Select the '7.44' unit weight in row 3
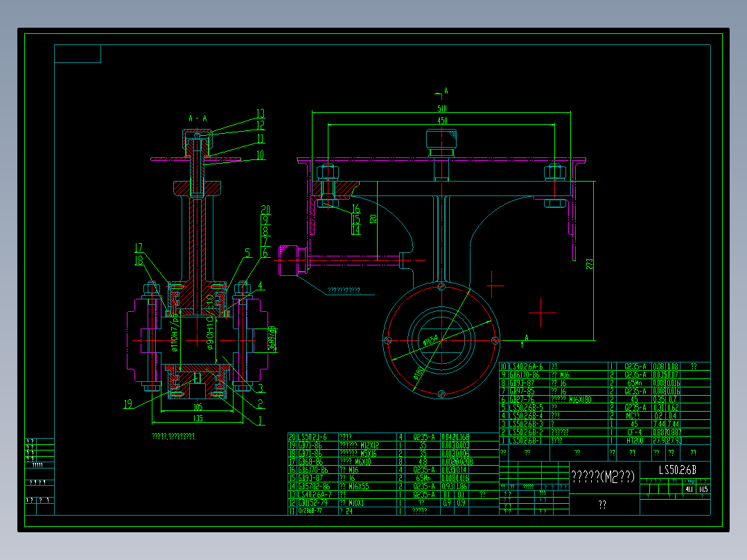 pos(658,424)
